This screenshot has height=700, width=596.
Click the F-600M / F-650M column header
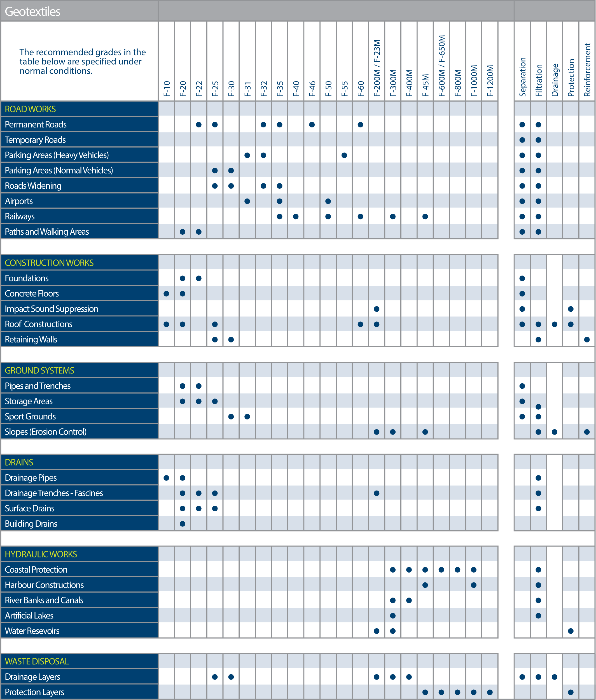tap(441, 66)
